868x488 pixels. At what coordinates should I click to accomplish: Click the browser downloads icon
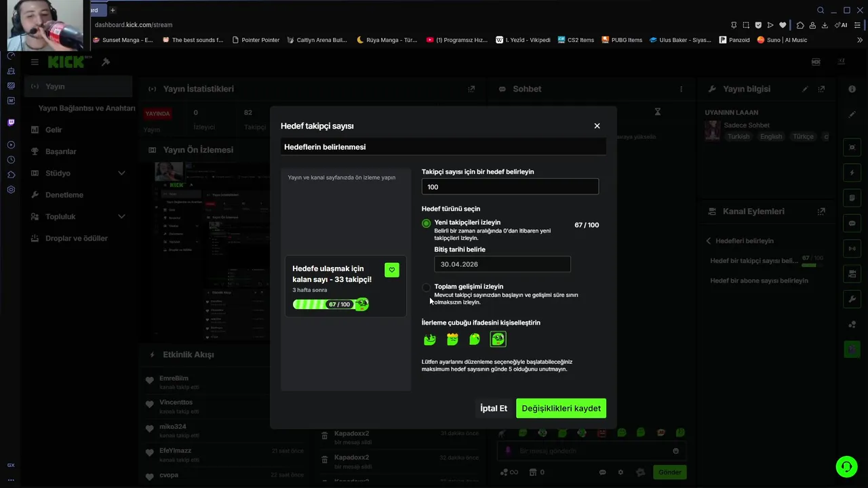pyautogui.click(x=825, y=25)
